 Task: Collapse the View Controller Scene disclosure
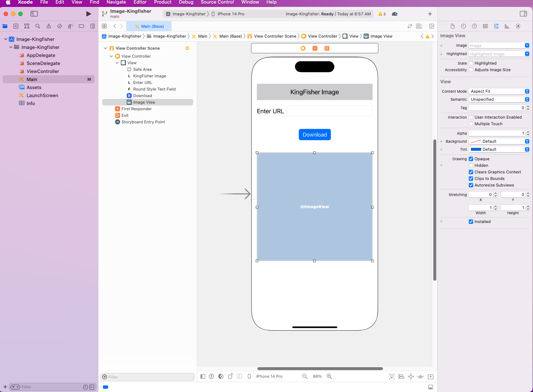click(106, 48)
